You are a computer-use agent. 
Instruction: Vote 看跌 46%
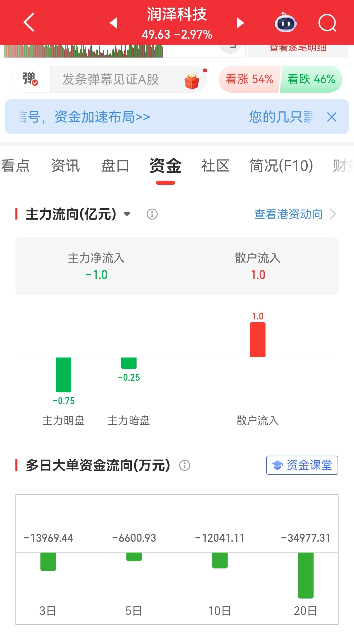tap(311, 79)
